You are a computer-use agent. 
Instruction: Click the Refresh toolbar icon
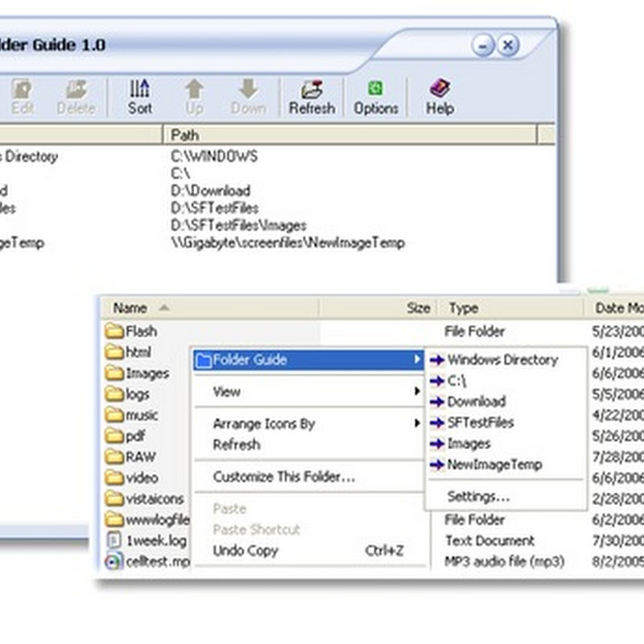312,97
